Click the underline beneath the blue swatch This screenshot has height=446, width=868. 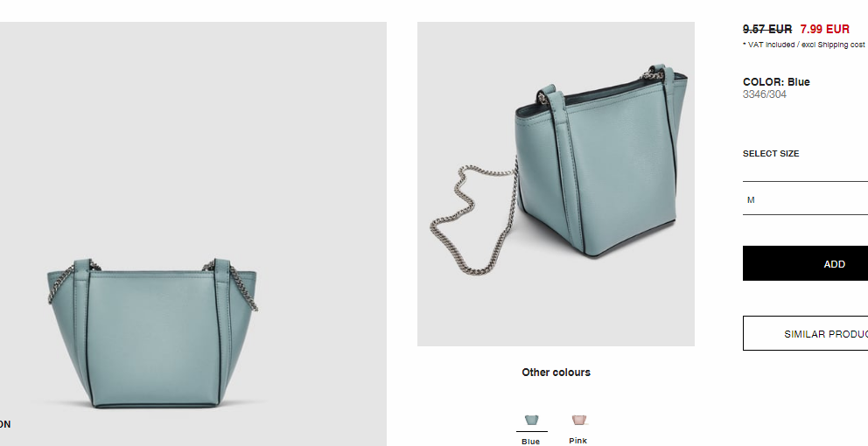coord(531,431)
